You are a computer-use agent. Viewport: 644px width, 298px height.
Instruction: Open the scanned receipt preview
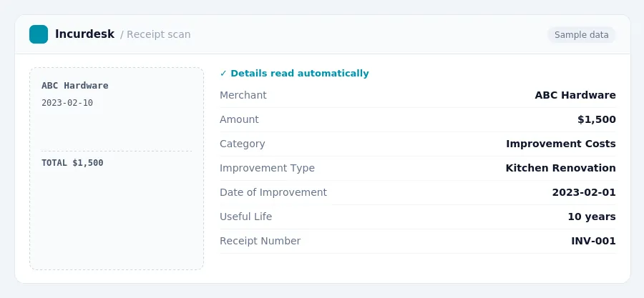point(117,169)
